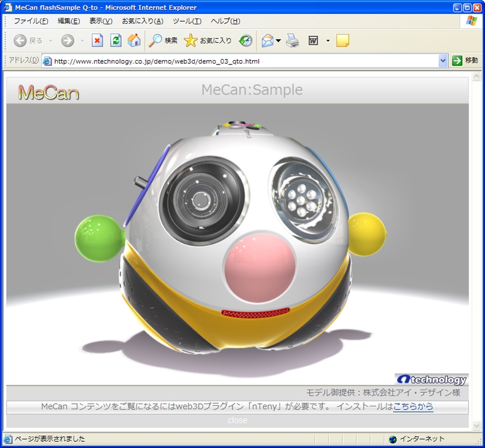Viewport: 485px width, 448px height.
Task: Click the Internet zone globe icon
Action: coord(393,439)
